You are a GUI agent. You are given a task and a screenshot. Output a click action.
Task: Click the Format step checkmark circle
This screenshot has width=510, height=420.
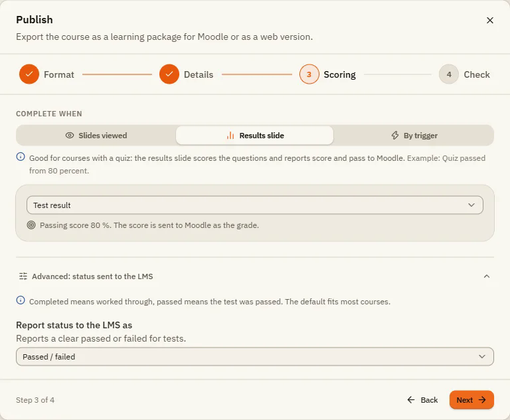click(29, 74)
